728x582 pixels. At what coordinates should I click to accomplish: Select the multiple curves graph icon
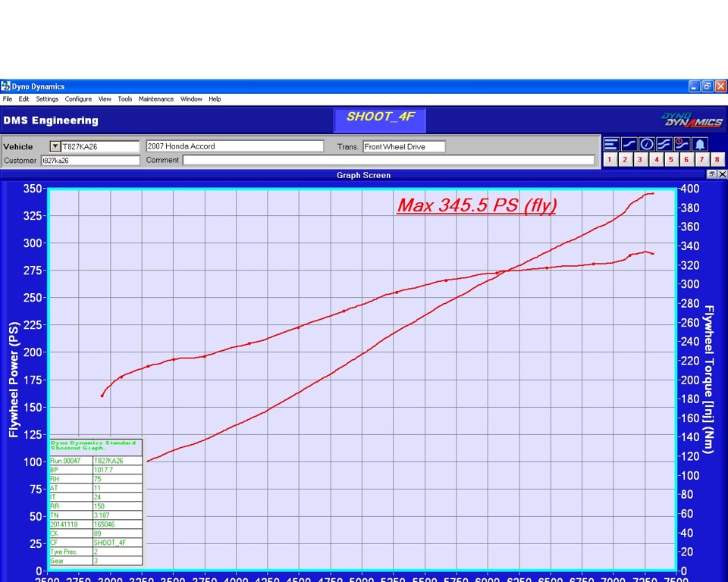tap(663, 144)
